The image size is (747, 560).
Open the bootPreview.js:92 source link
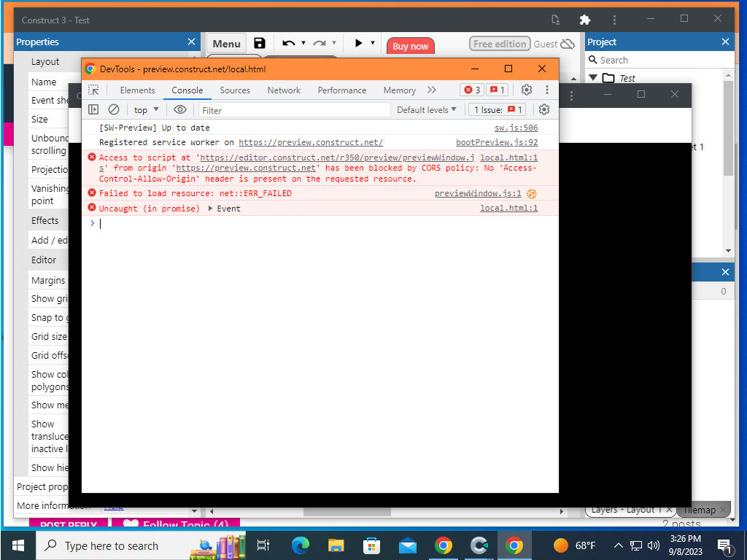496,142
